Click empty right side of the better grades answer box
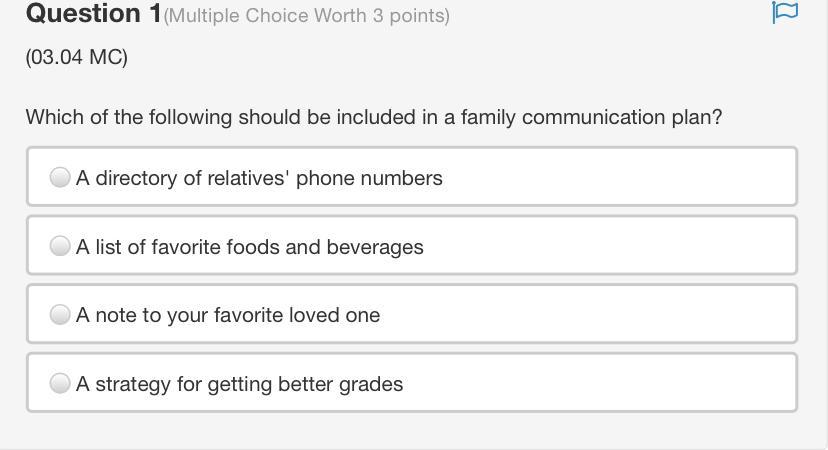The height and width of the screenshot is (450, 828). coord(640,384)
